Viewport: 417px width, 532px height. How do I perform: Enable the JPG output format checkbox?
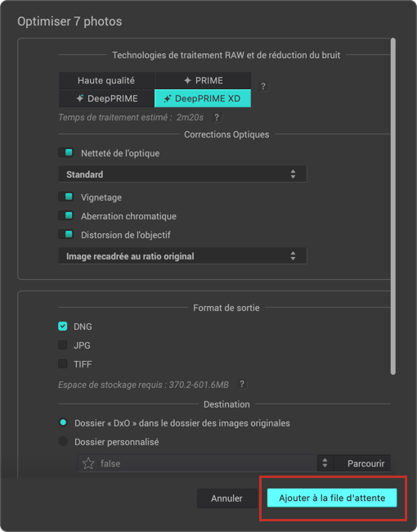click(x=63, y=345)
